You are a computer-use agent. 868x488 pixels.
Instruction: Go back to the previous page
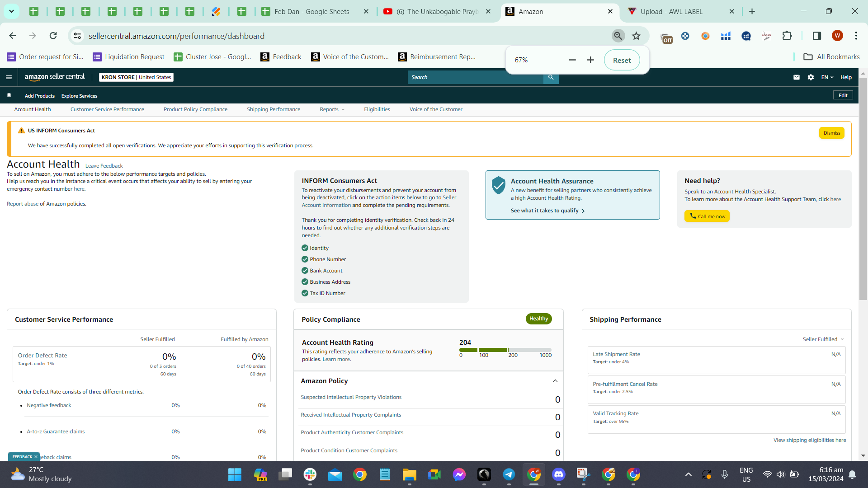click(13, 36)
